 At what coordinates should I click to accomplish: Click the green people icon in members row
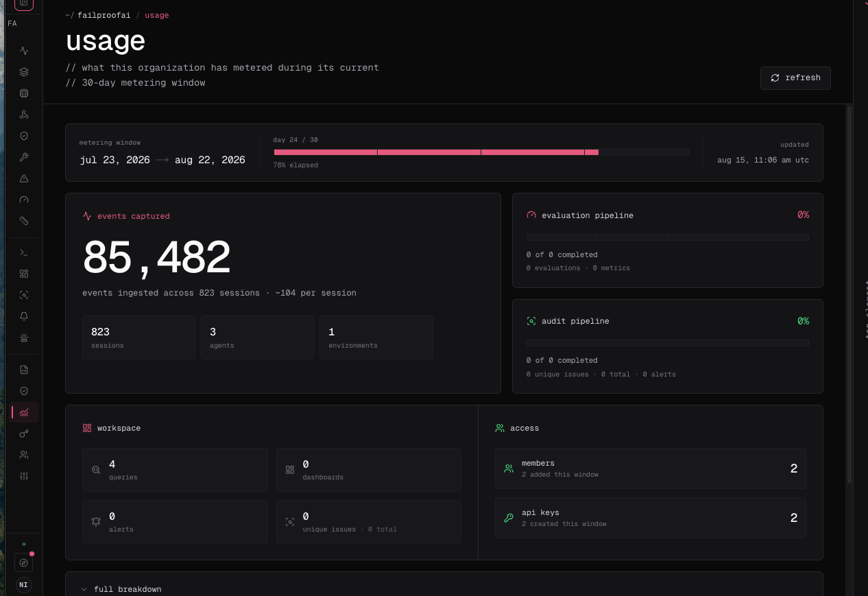(509, 468)
